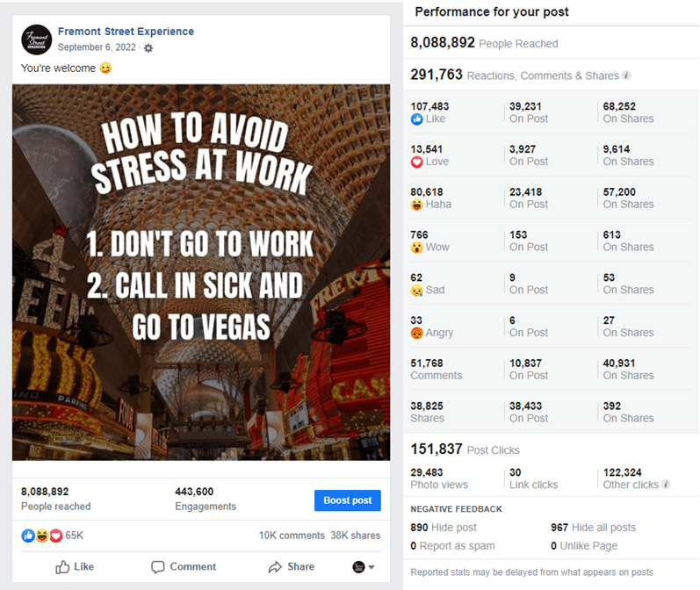700x590 pixels.
Task: Open the stress at work post image
Action: [x=201, y=272]
